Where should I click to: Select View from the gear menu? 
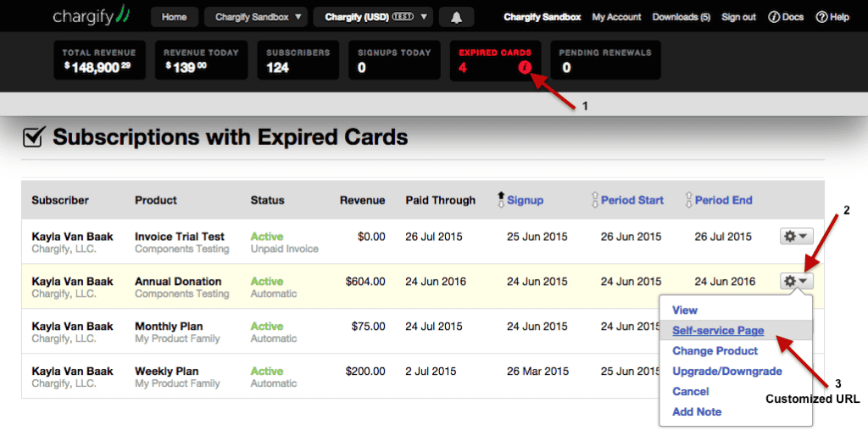[x=685, y=310]
